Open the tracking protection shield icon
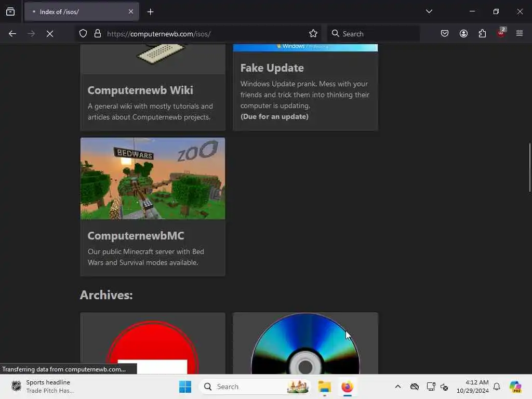The width and height of the screenshot is (532, 399). pyautogui.click(x=83, y=34)
